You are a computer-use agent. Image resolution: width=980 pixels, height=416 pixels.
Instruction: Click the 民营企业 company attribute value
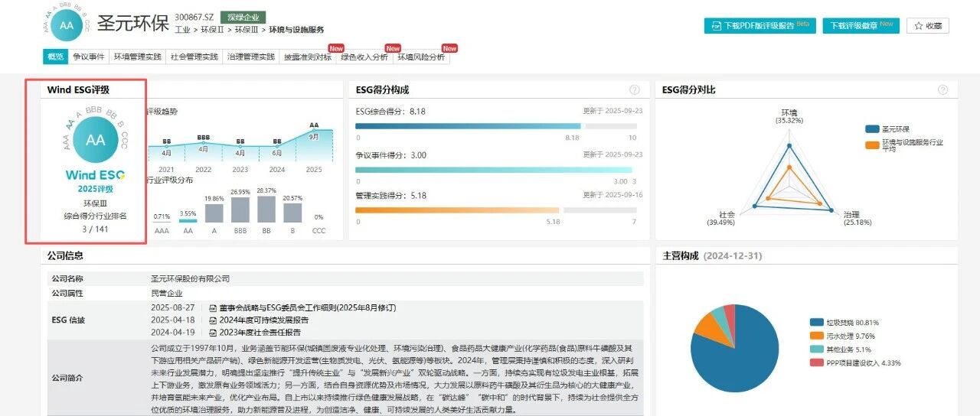tap(167, 293)
